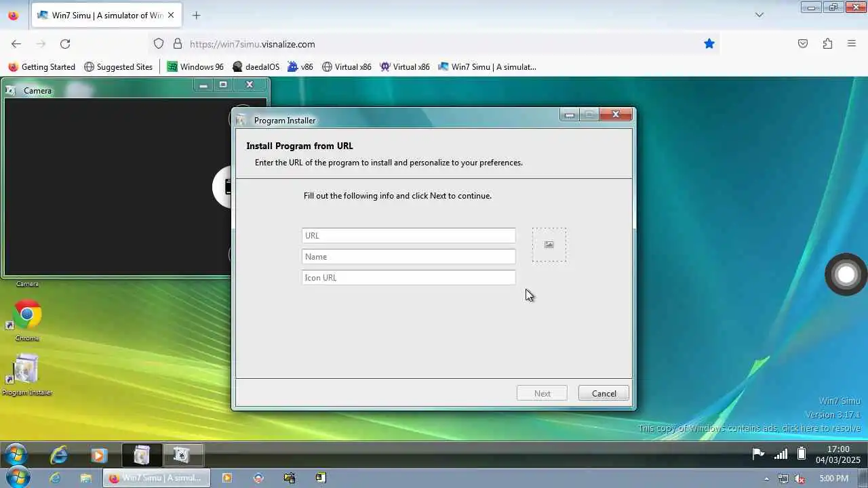This screenshot has height=488, width=868.
Task: Click the dotted icon preview placeholder
Action: pos(549,245)
